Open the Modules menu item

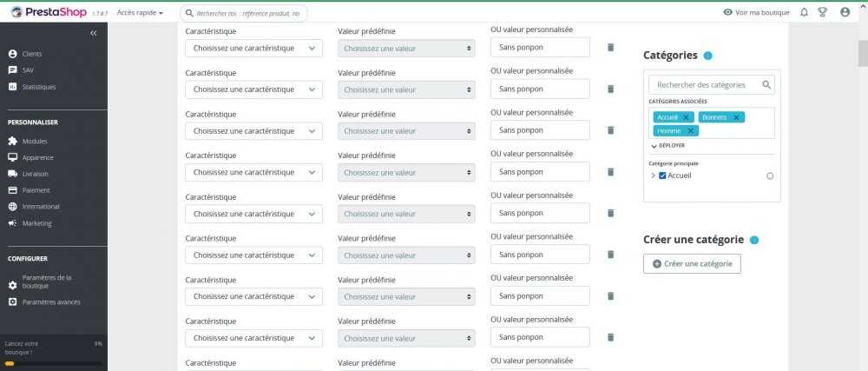[36, 141]
